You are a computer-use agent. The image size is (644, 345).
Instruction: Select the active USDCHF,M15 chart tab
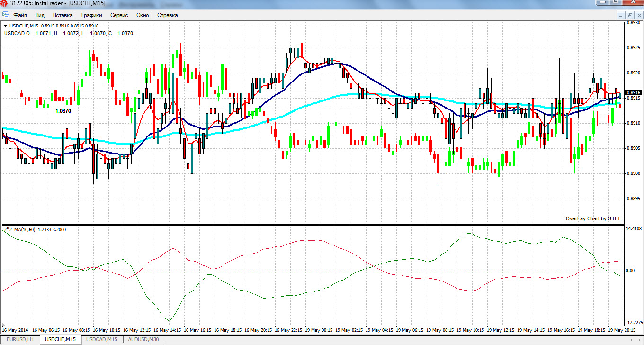click(60, 339)
